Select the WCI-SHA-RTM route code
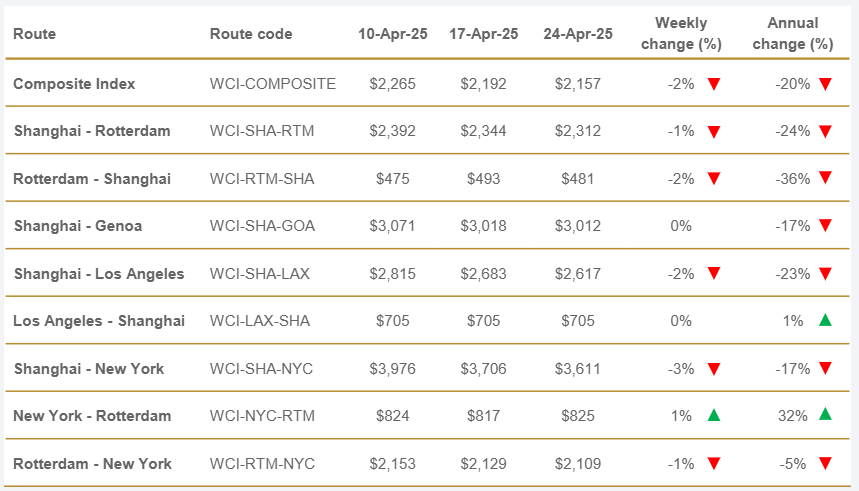 click(x=262, y=131)
